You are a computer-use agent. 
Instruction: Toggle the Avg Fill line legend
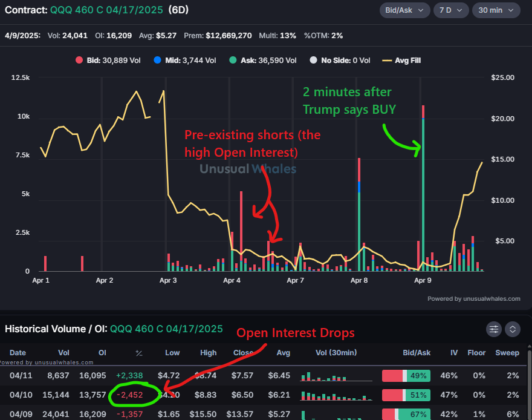pos(401,61)
